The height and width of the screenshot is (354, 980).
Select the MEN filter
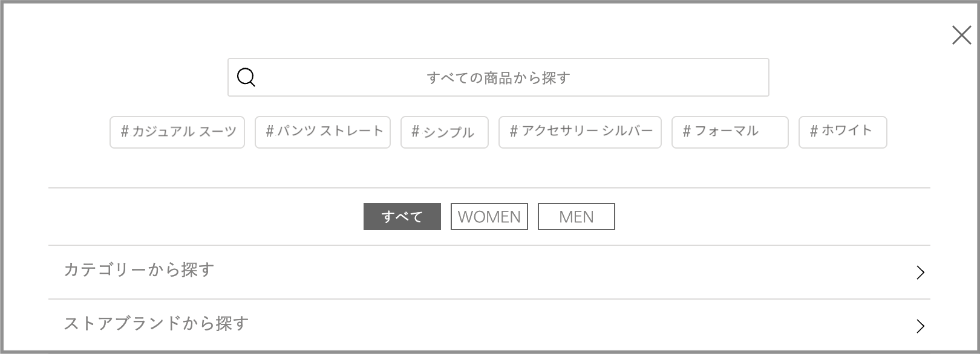575,216
